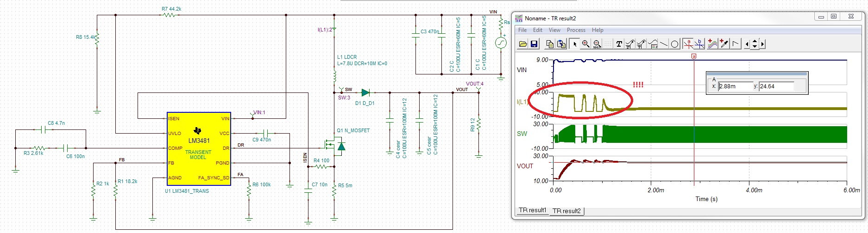The image size is (868, 233).
Task: Open the Edit menu
Action: pyautogui.click(x=537, y=30)
